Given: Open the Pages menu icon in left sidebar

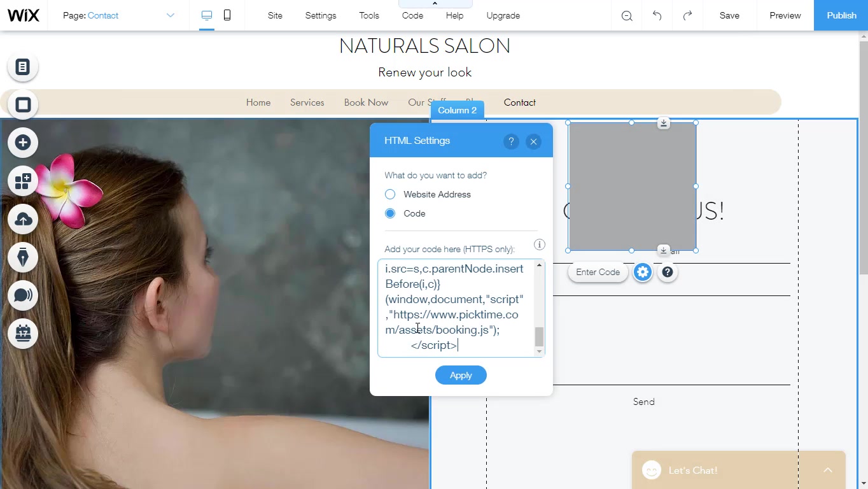Looking at the screenshot, I should coord(23,67).
